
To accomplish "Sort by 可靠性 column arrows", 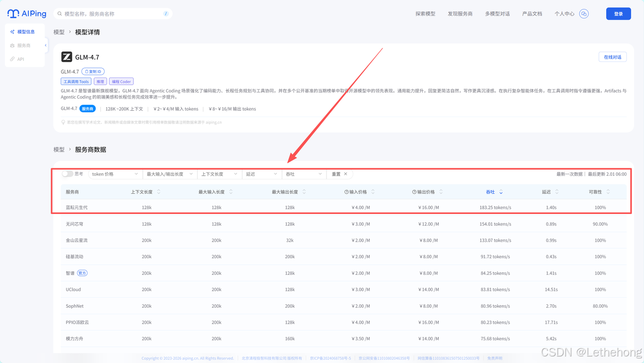I will (608, 192).
